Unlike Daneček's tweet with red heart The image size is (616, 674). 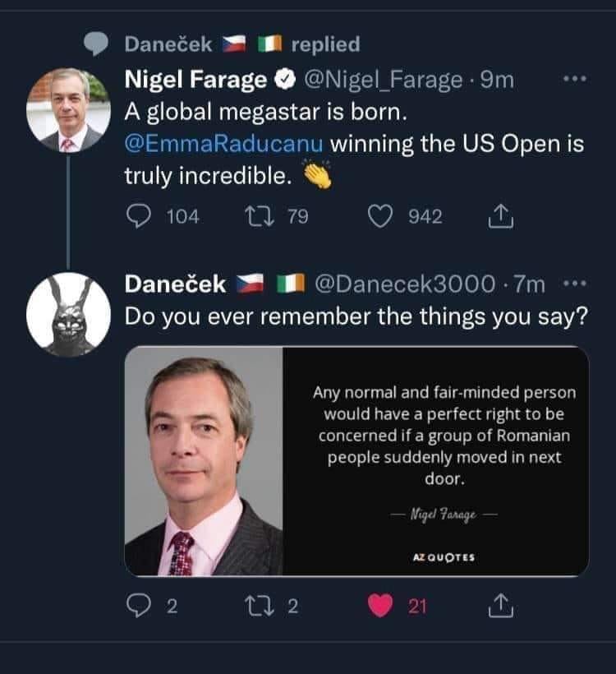(x=379, y=607)
